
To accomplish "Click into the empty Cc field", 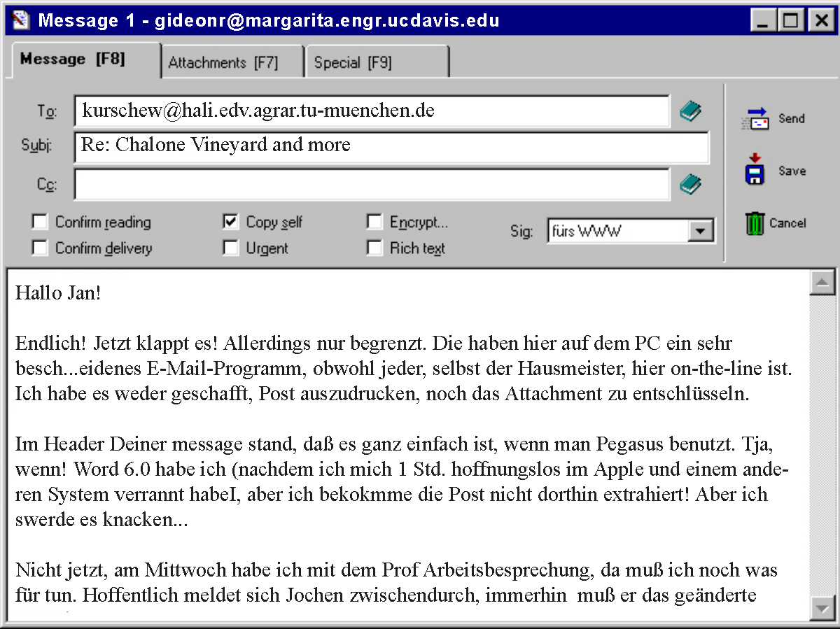I will coord(372,185).
